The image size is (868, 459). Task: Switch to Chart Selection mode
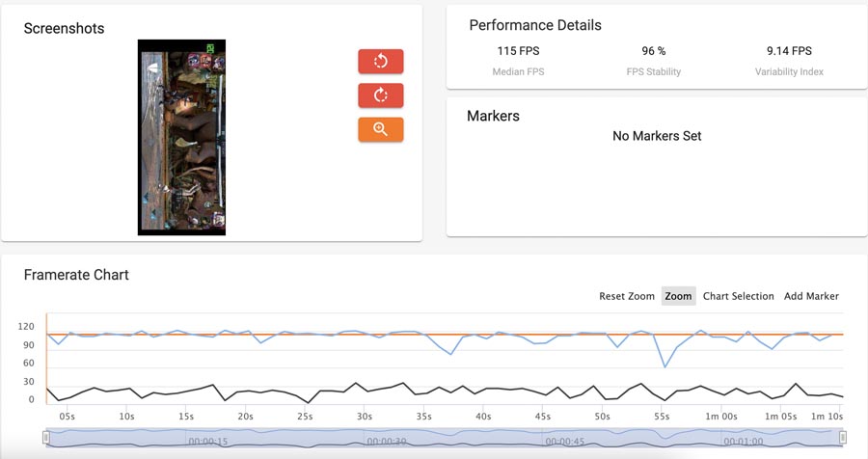(738, 296)
